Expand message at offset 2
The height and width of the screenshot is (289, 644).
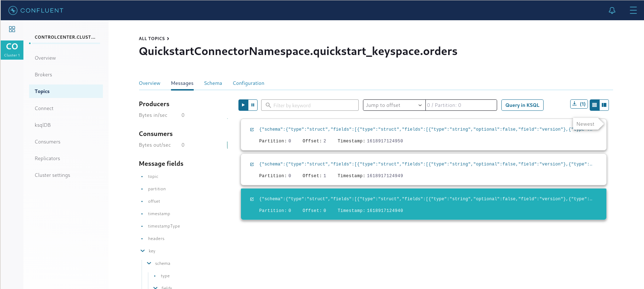(252, 130)
